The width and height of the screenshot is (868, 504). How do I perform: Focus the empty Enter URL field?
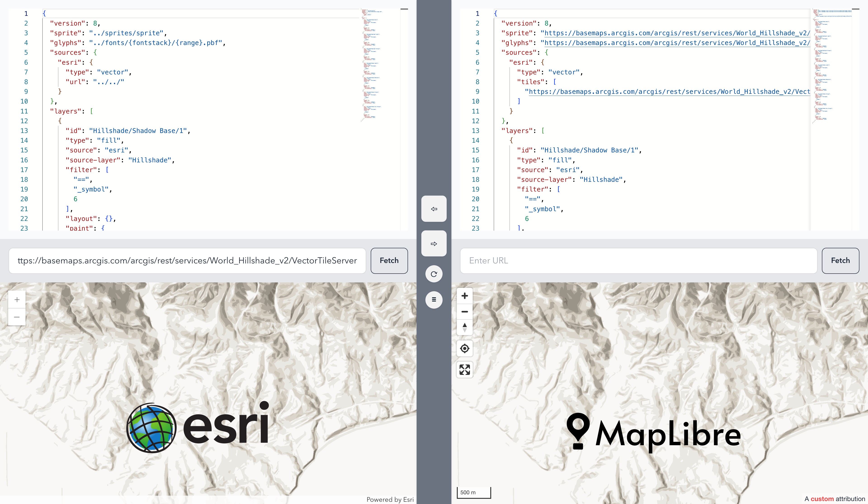[638, 261]
